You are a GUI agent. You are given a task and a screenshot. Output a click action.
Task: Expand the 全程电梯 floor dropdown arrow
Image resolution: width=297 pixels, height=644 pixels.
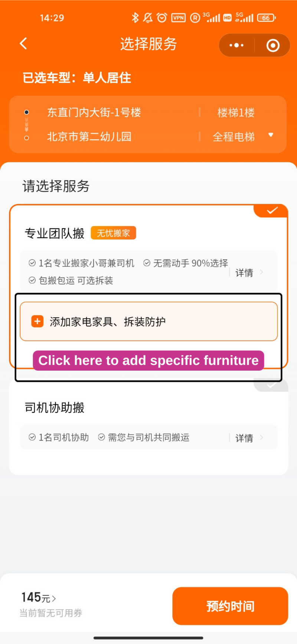(x=271, y=135)
